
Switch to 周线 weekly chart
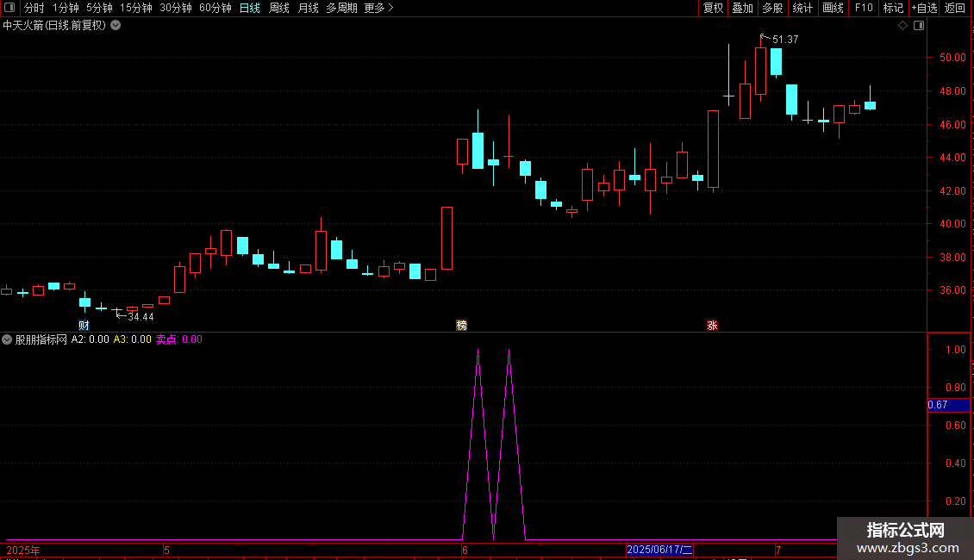[279, 8]
